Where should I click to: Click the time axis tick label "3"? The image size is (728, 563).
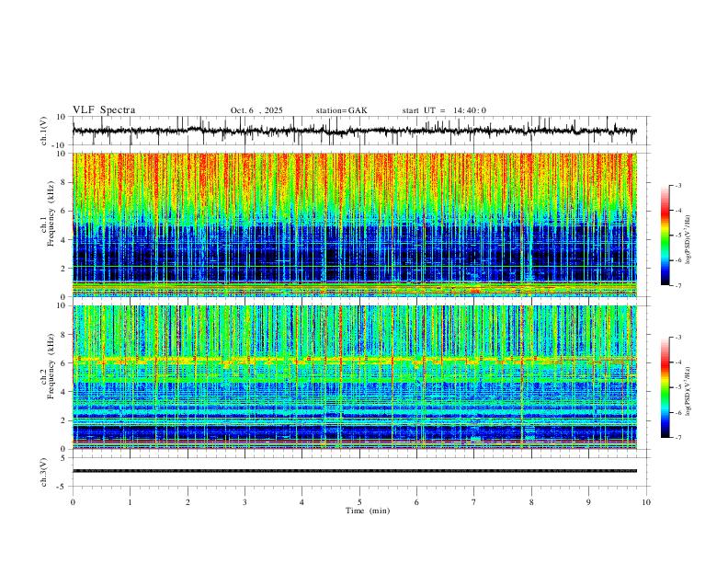pyautogui.click(x=245, y=502)
